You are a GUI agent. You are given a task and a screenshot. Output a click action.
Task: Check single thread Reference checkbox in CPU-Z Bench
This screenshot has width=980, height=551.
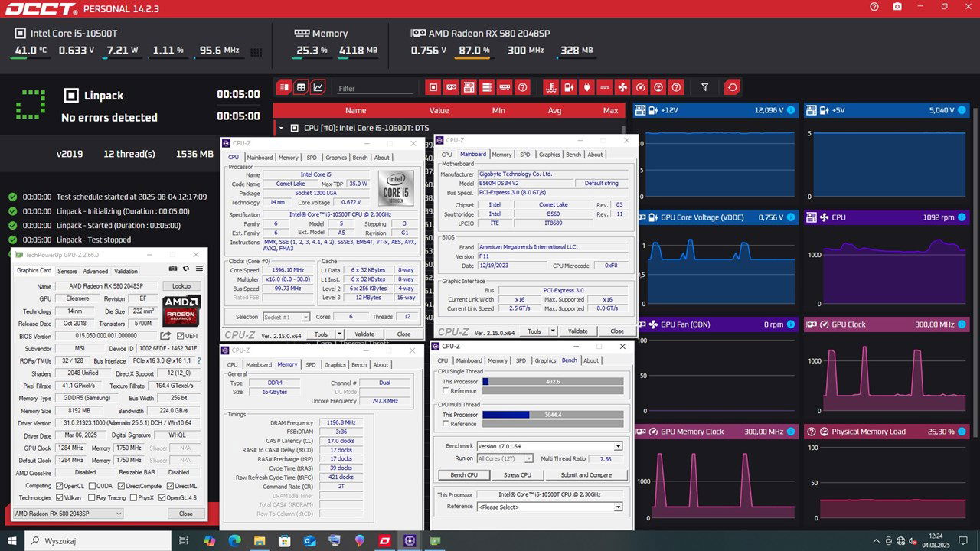pos(446,391)
